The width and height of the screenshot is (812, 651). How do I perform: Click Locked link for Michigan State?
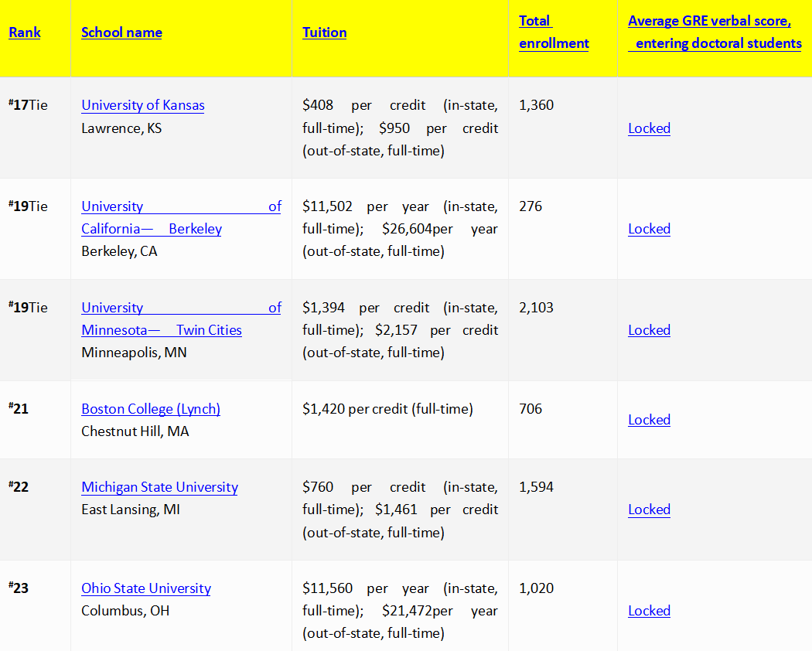click(649, 510)
